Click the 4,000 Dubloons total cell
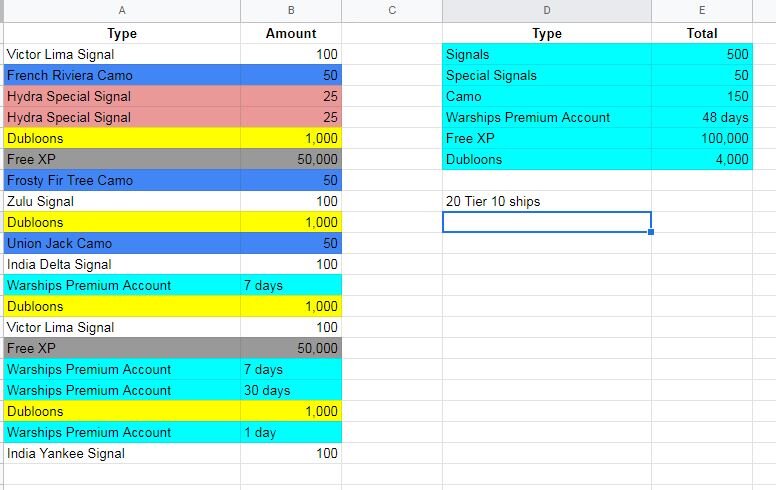The width and height of the screenshot is (776, 490). [701, 159]
